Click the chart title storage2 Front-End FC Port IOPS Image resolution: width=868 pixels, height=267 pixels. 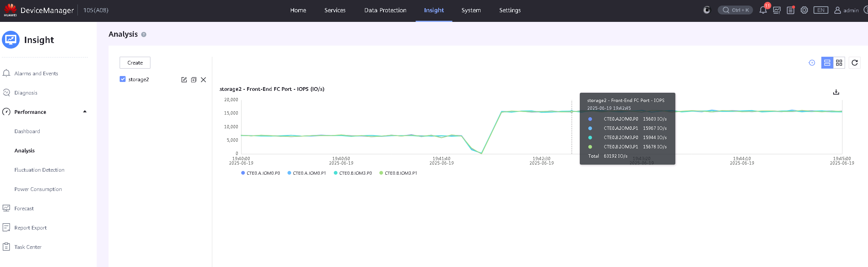tap(272, 89)
